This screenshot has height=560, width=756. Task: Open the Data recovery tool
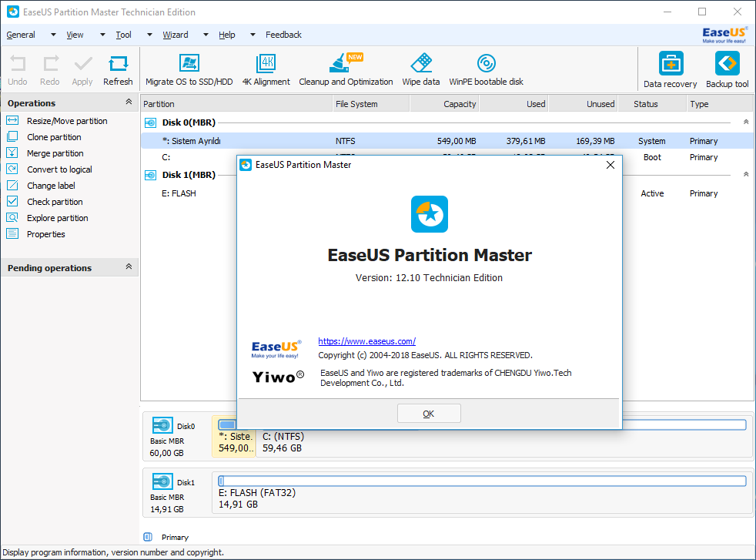(x=671, y=70)
